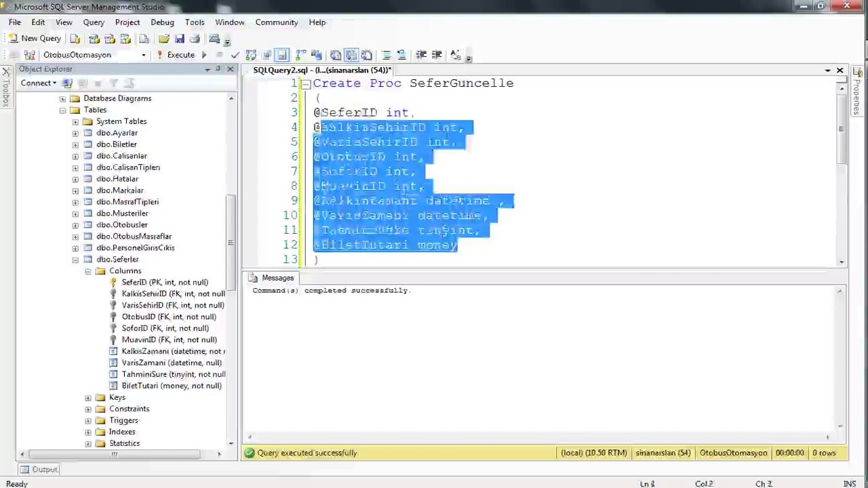This screenshot has height=488, width=868.
Task: Close the Object Explorer panel
Action: [x=230, y=69]
